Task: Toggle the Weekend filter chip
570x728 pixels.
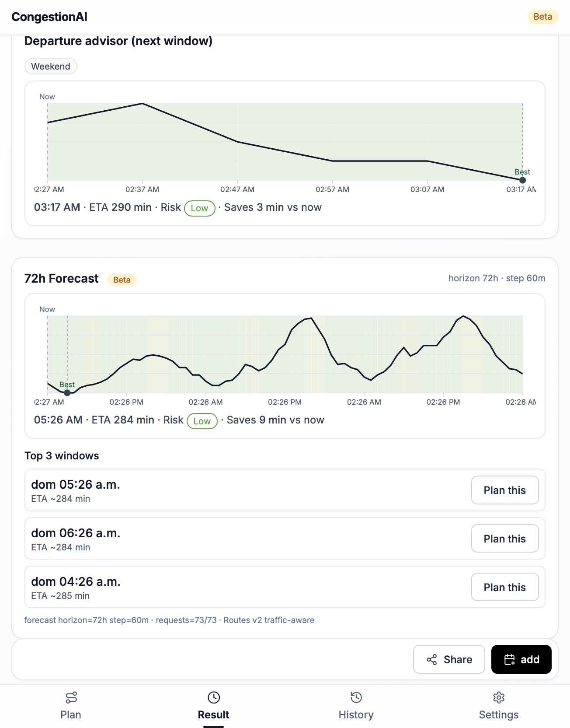Action: pyautogui.click(x=51, y=66)
